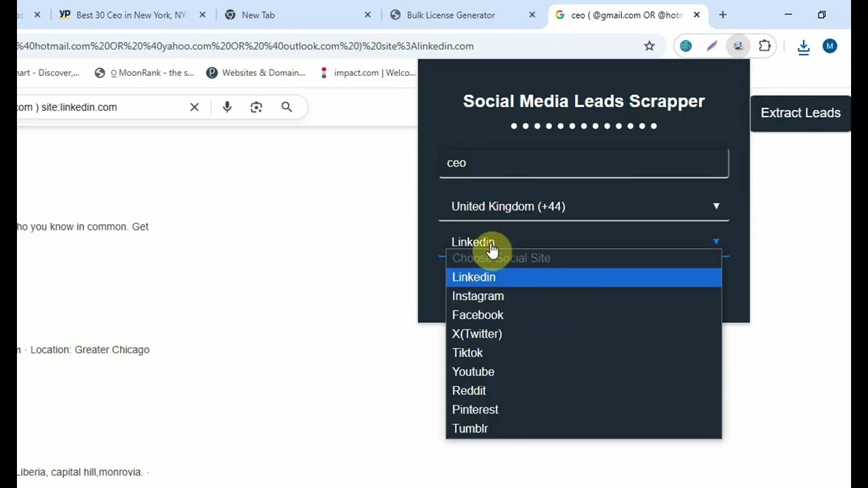Choose Tiktok from the social site list
The height and width of the screenshot is (488, 868).
click(x=584, y=353)
